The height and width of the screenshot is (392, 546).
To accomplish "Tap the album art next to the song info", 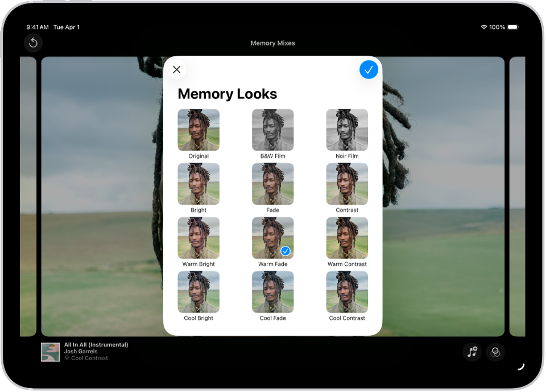I will [51, 352].
